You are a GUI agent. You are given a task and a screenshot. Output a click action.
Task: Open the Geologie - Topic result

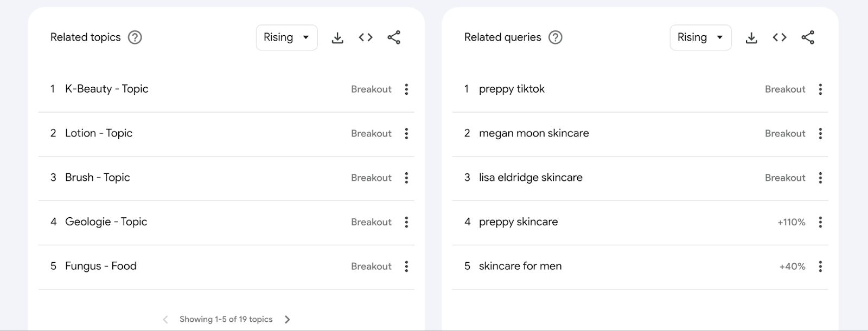pos(106,222)
